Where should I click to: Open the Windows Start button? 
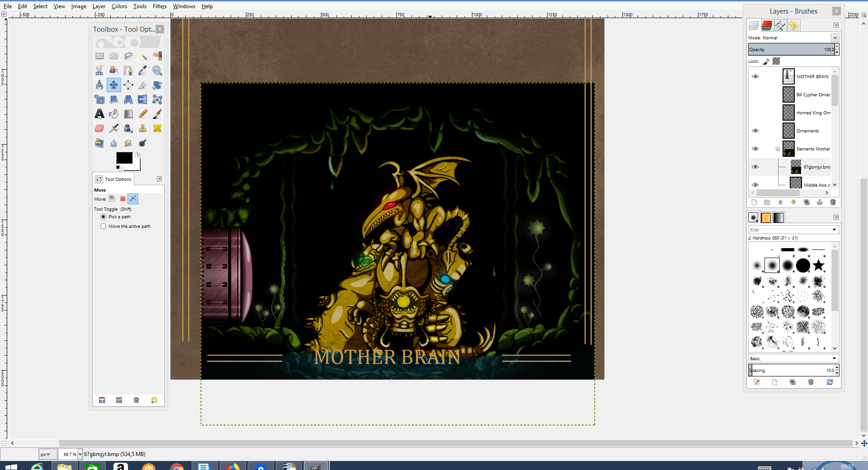coord(11,466)
